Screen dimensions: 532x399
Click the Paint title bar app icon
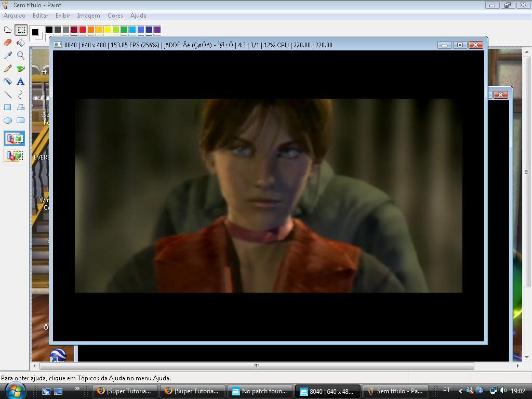(x=5, y=5)
